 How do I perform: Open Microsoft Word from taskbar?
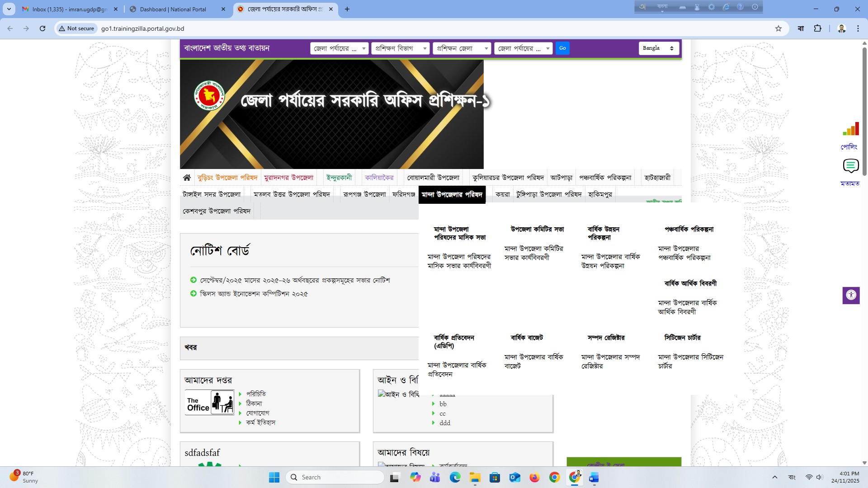point(594,477)
